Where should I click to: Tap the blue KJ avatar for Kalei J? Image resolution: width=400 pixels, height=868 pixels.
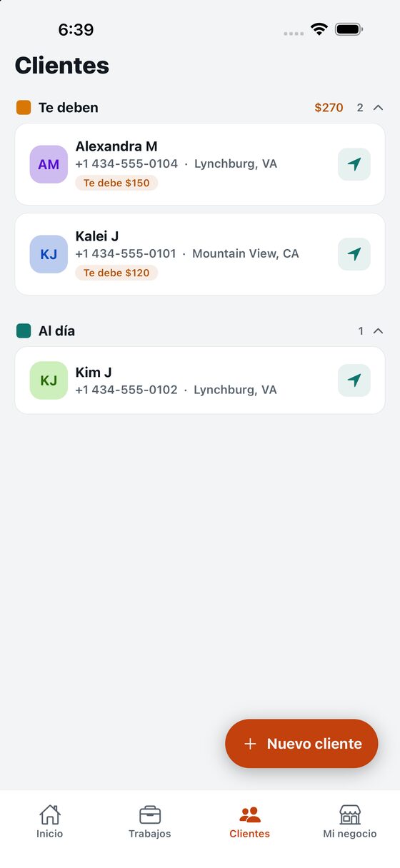(49, 254)
